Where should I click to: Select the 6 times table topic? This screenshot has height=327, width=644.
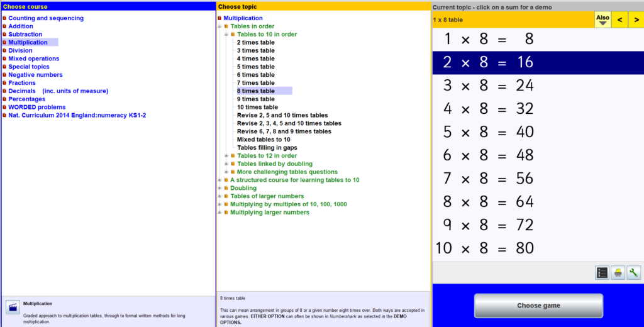click(255, 75)
